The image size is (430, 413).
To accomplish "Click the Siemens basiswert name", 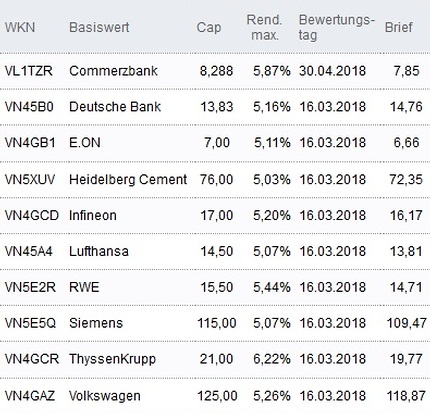I will click(96, 323).
